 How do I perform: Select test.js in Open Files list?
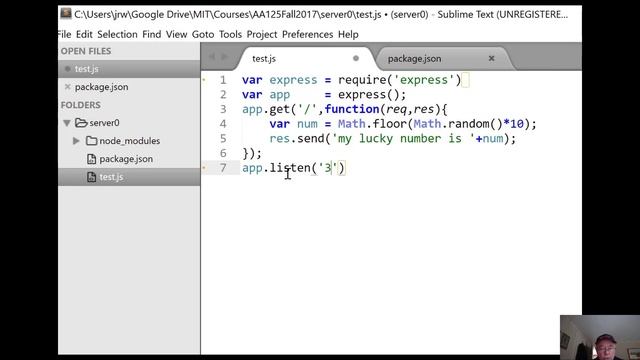coord(129,69)
